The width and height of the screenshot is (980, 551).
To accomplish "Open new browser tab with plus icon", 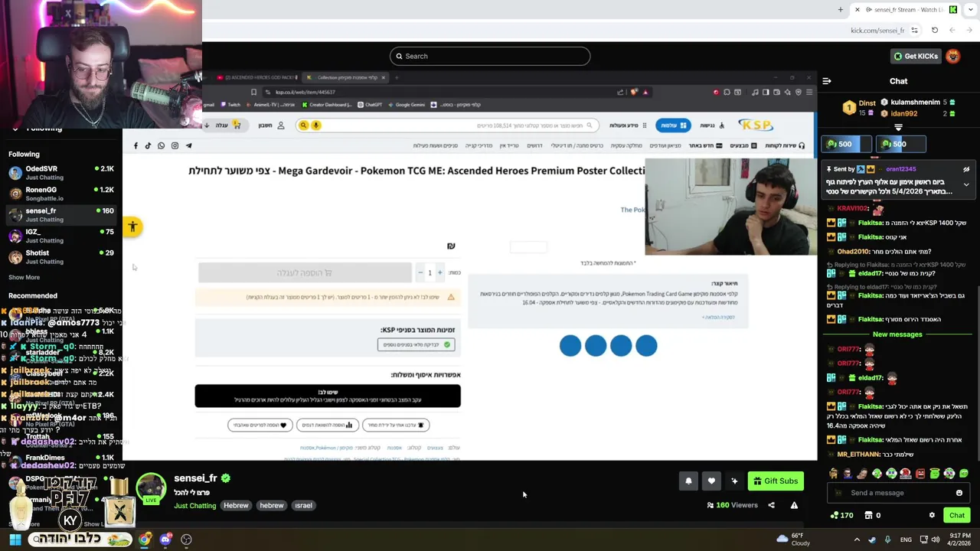I will tap(841, 9).
